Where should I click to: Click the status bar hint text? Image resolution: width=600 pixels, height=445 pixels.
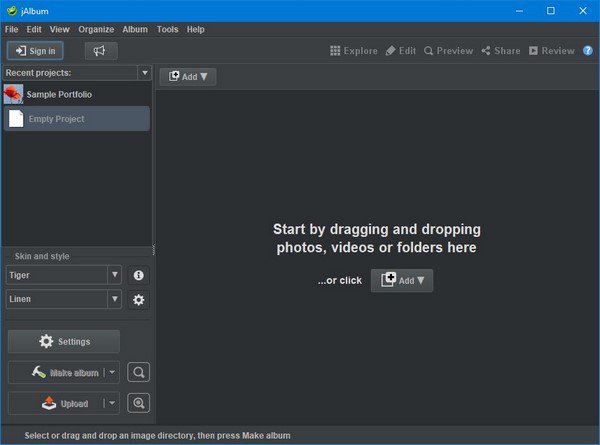pos(157,435)
